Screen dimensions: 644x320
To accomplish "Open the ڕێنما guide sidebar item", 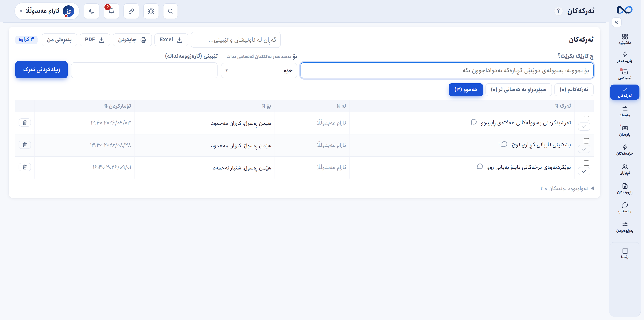I will [x=625, y=253].
